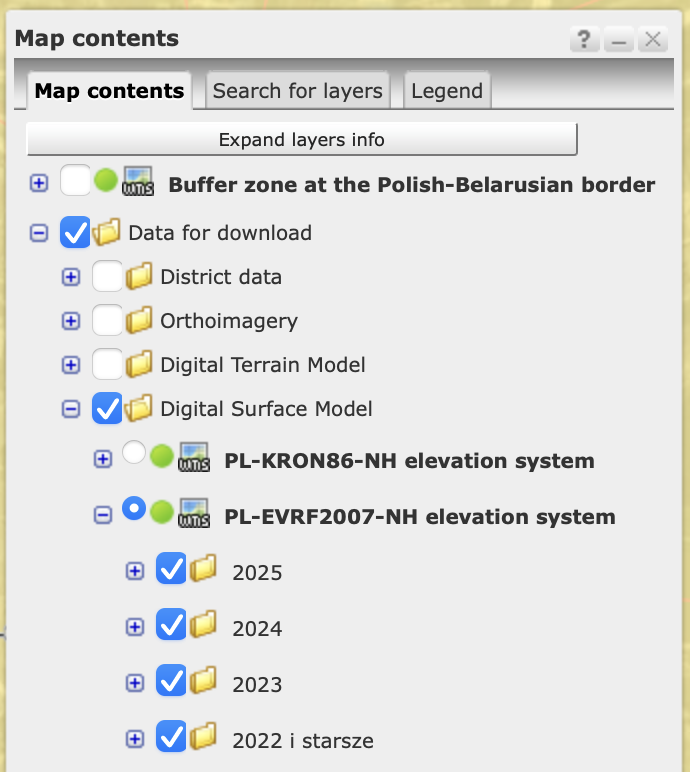Uncheck the 2025 checkbox
This screenshot has width=690, height=772.
pos(171,568)
